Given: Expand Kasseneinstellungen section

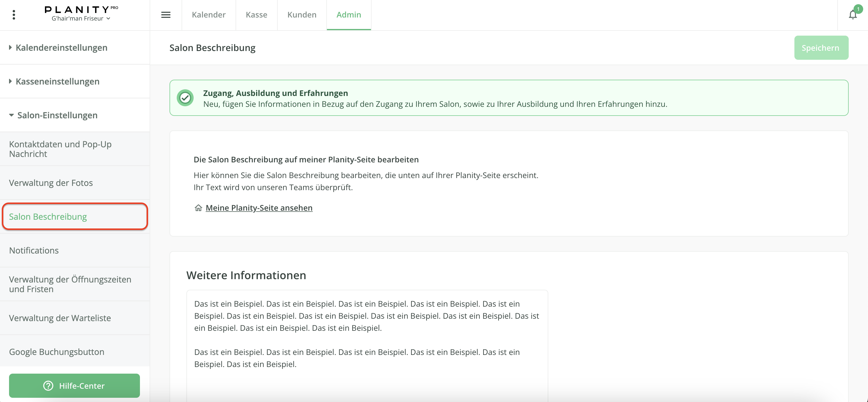Looking at the screenshot, I should coord(57,81).
